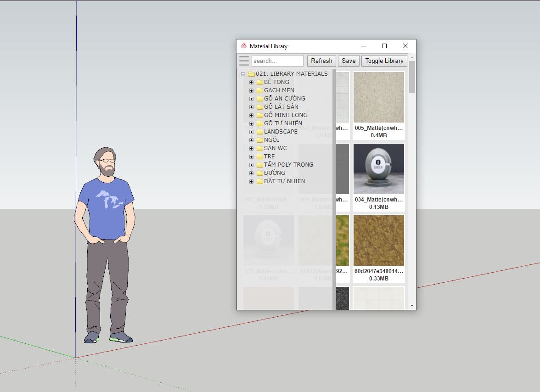
Task: Click the scrollbar down arrow
Action: (x=412, y=305)
